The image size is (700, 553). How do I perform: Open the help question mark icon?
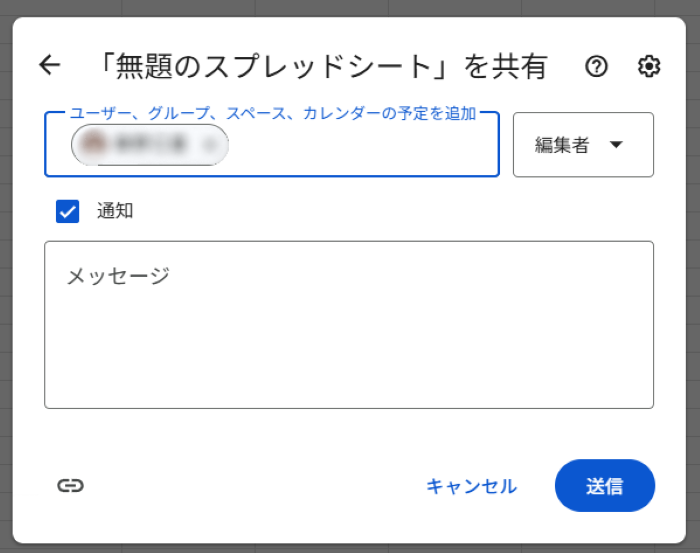[x=597, y=66]
